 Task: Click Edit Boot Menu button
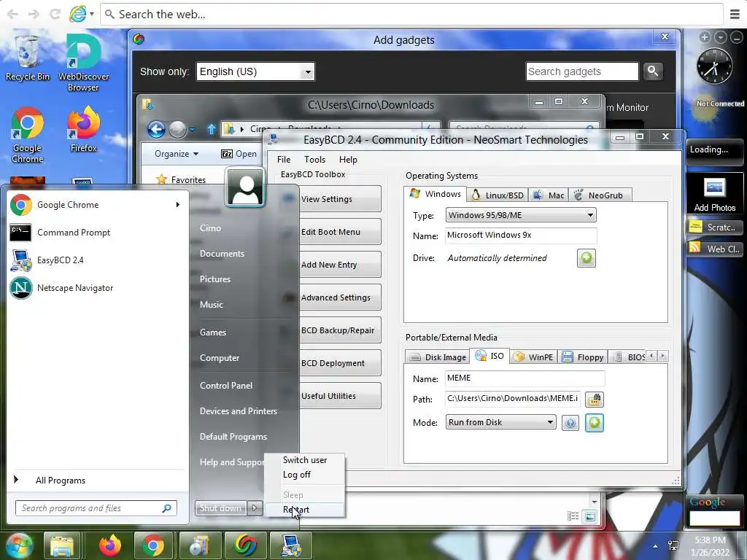click(340, 232)
